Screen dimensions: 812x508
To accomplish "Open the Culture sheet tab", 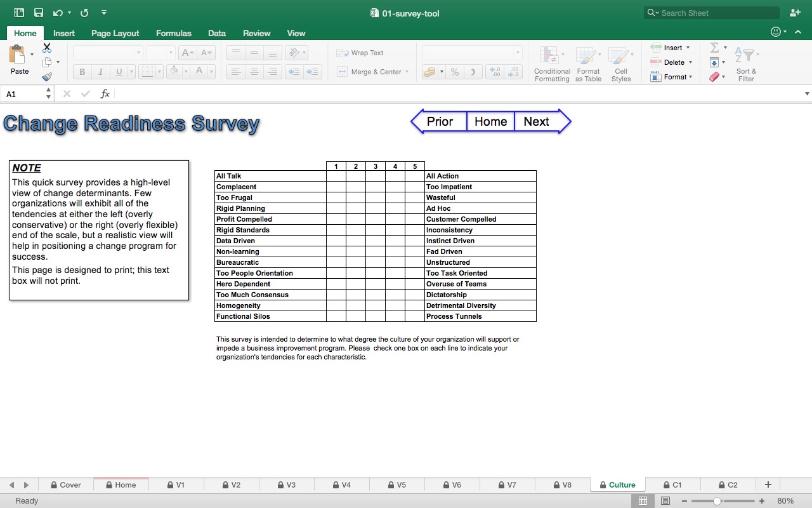I will click(x=617, y=485).
